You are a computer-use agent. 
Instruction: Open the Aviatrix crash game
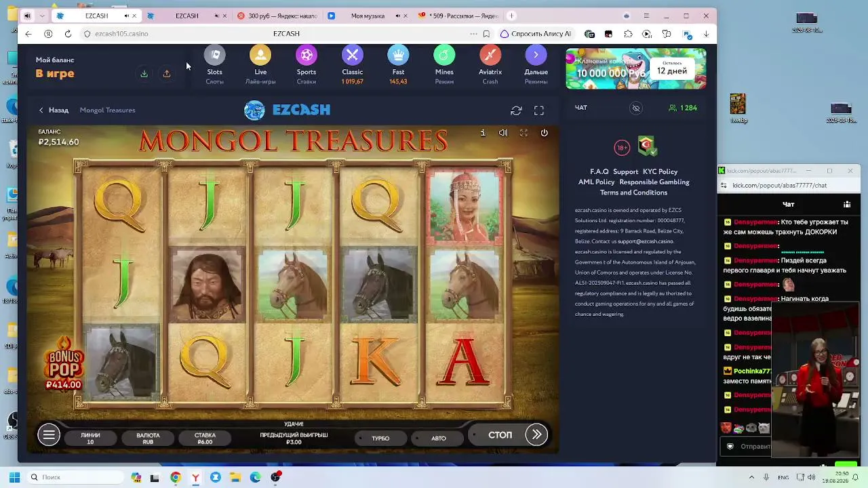click(490, 55)
